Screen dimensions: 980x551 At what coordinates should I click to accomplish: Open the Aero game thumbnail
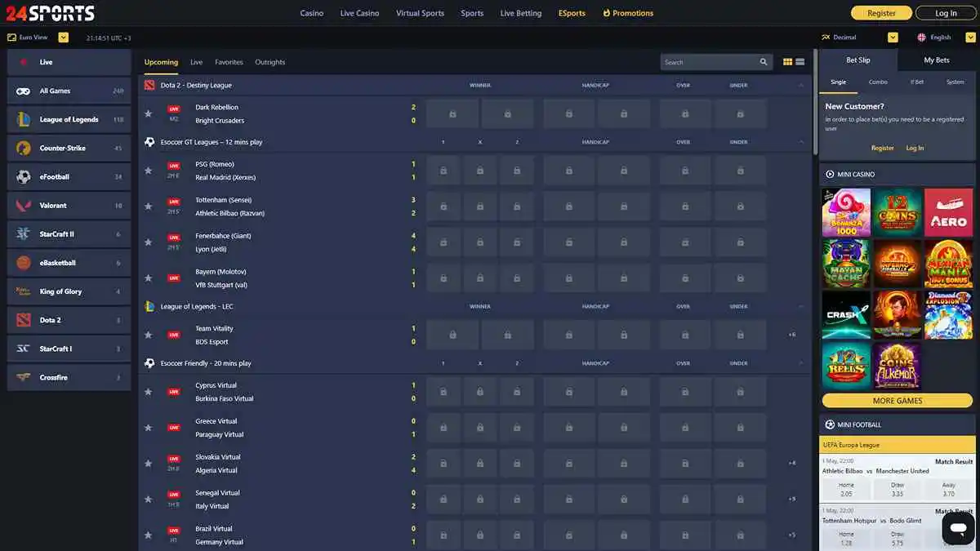[949, 212]
